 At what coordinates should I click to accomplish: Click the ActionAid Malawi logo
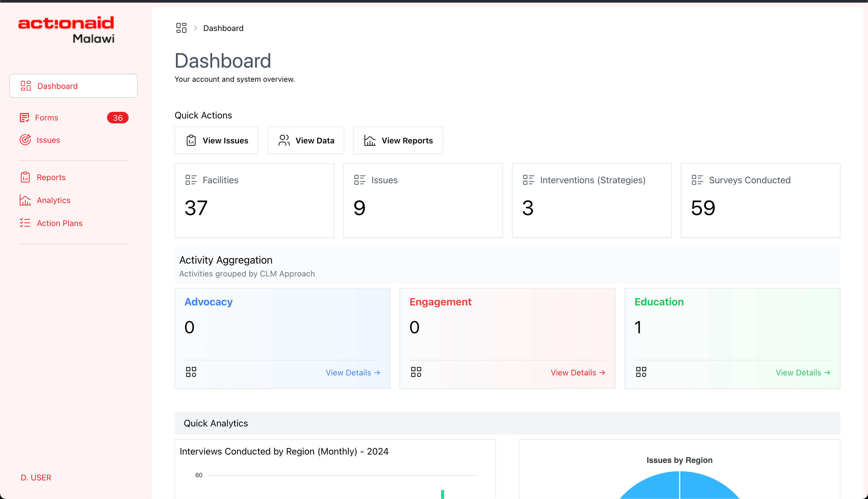66,30
